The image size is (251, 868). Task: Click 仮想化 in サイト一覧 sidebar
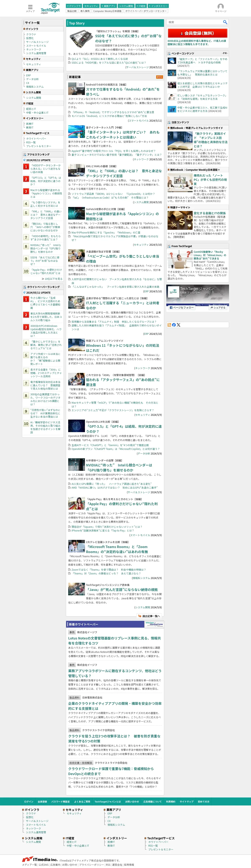pyautogui.click(x=30, y=38)
